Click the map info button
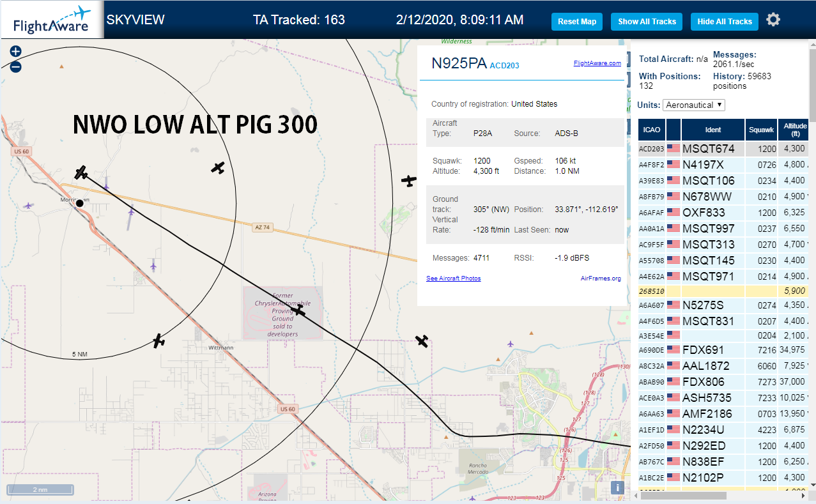 (617, 487)
